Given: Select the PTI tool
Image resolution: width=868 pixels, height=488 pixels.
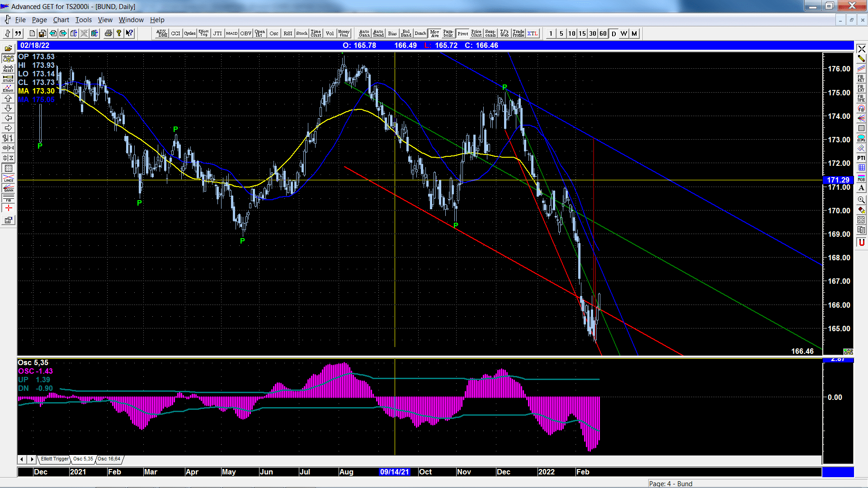Looking at the screenshot, I should [861, 158].
